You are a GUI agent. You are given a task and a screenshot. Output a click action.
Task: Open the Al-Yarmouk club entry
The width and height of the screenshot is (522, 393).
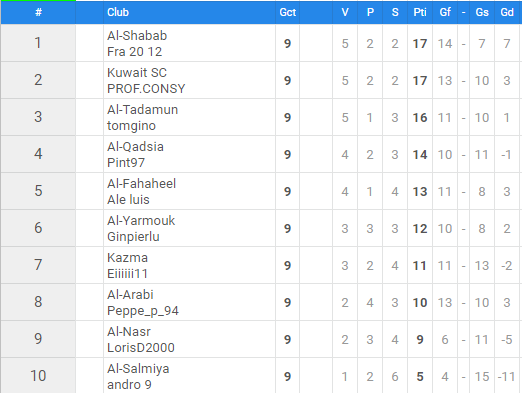point(141,221)
